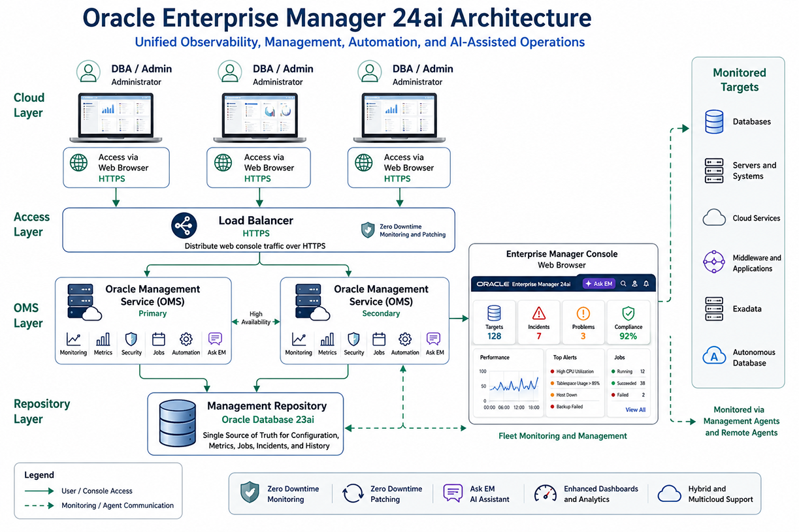Click the Middleware and Applications icon
Screen dimensions: 799x532
pos(714,262)
